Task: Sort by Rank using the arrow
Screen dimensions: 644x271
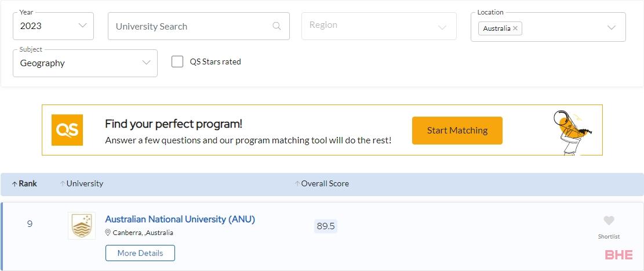Action: pos(14,184)
